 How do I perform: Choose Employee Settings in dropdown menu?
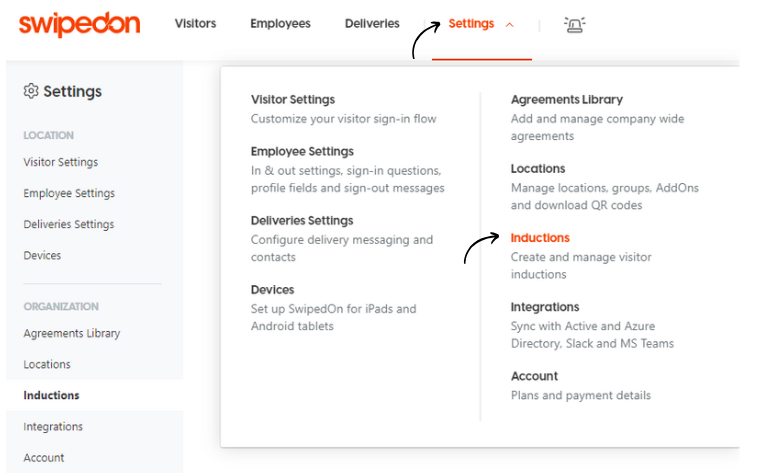pos(301,152)
